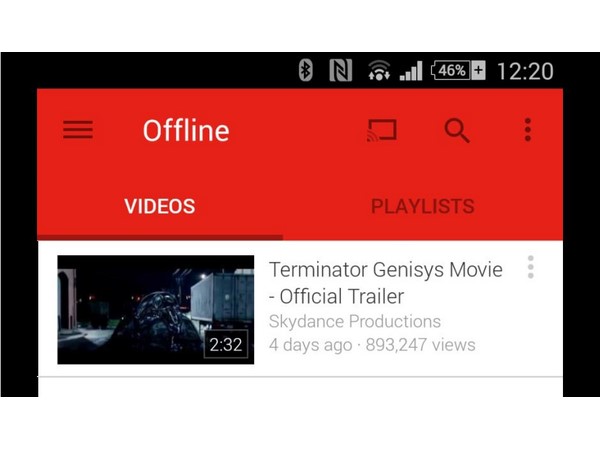Switch to the PLAYLISTS tab
Viewport: 600px width, 450px height.
[422, 206]
